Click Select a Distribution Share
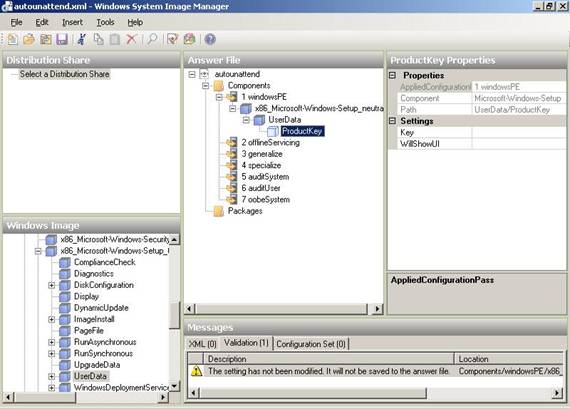 64,74
